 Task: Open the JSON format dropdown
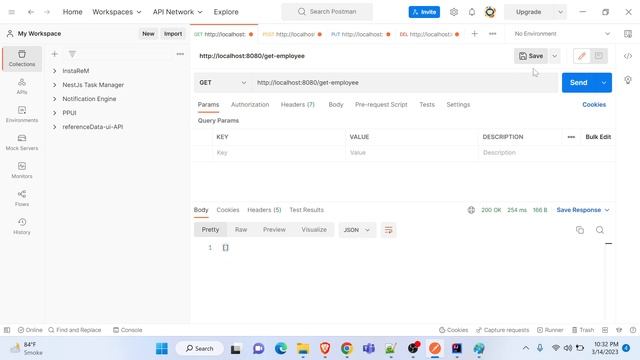point(357,230)
